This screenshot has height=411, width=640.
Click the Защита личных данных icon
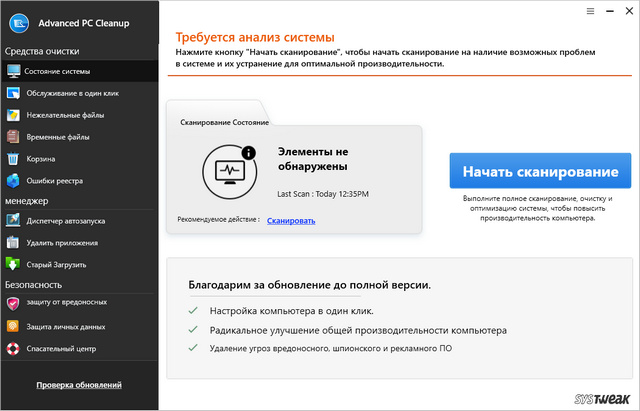click(13, 326)
